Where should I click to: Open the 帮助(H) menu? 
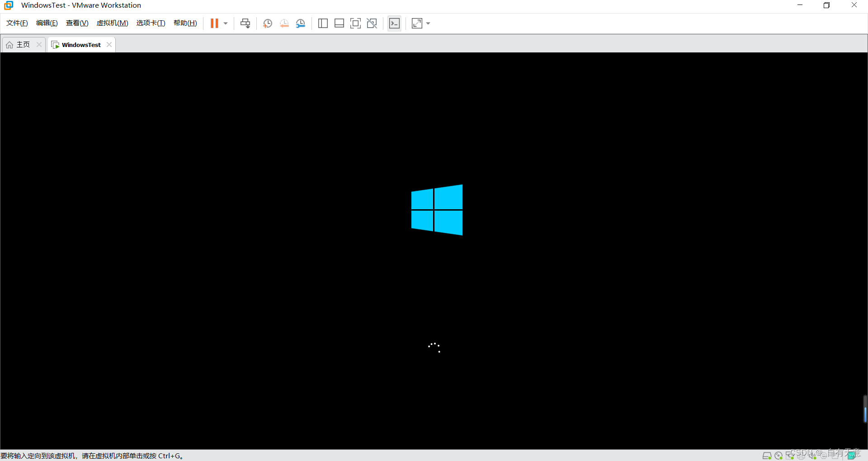click(185, 23)
